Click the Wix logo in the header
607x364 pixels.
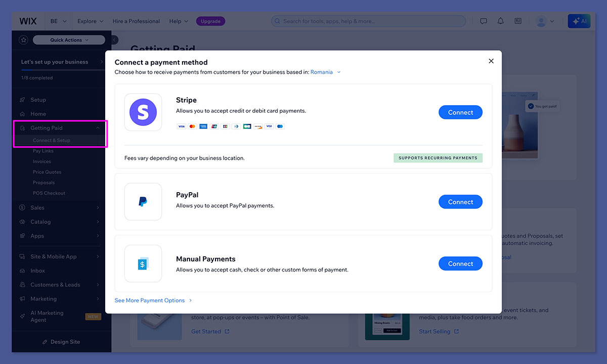28,21
